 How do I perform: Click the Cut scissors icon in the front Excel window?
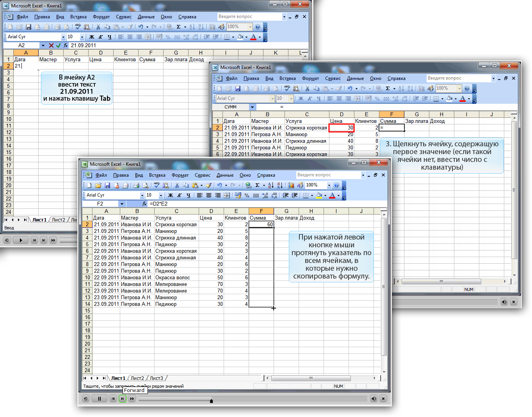177,185
